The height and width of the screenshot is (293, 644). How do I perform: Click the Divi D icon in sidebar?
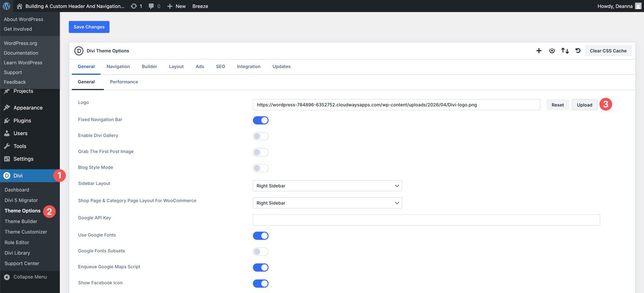point(7,176)
